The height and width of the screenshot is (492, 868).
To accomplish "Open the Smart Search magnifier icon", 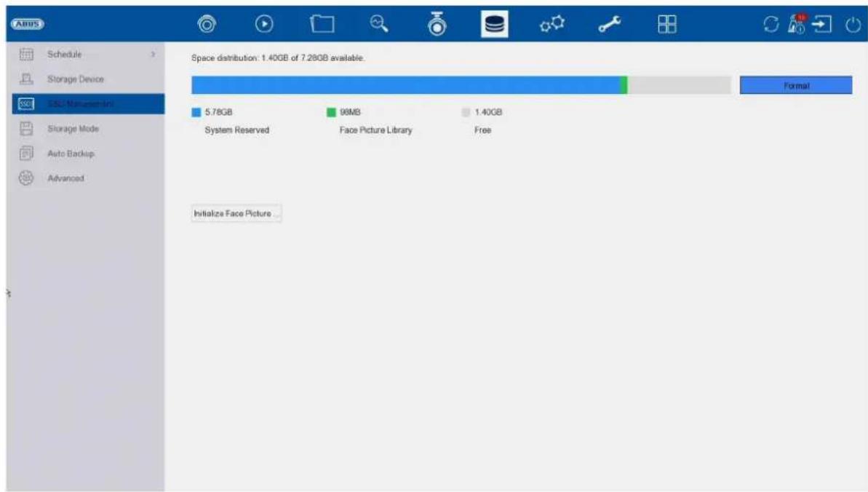I will (x=379, y=23).
